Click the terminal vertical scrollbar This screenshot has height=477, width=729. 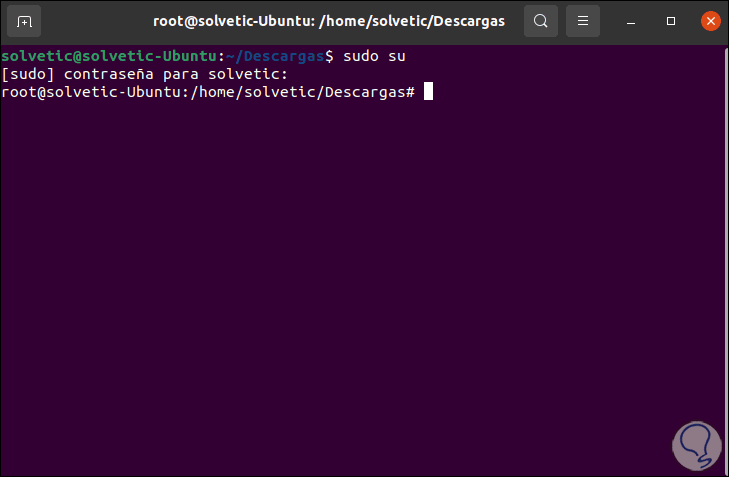[x=726, y=260]
